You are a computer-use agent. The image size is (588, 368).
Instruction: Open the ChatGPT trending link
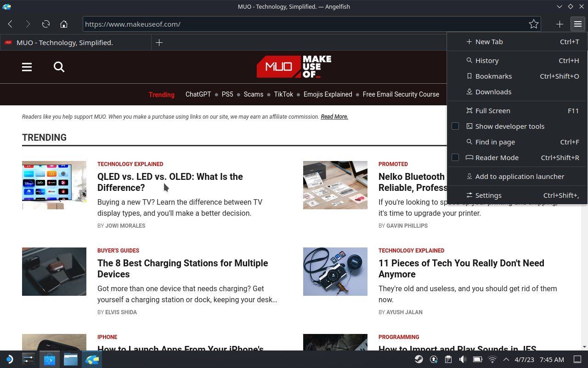[x=198, y=94]
